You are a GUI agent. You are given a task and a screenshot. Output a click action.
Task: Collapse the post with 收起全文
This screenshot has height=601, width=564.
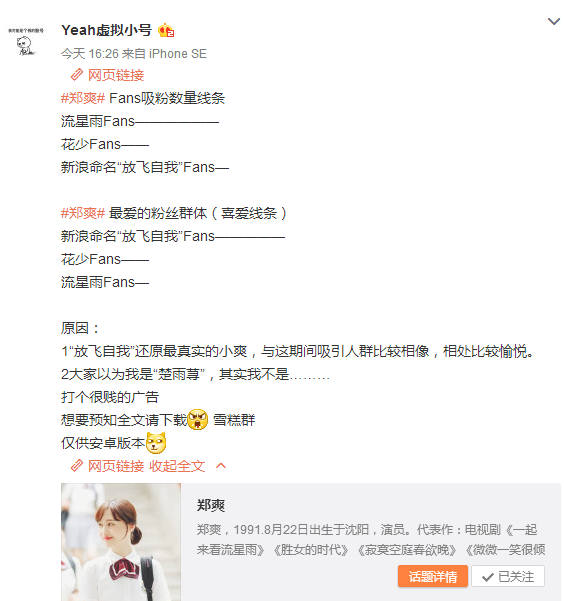(x=177, y=466)
